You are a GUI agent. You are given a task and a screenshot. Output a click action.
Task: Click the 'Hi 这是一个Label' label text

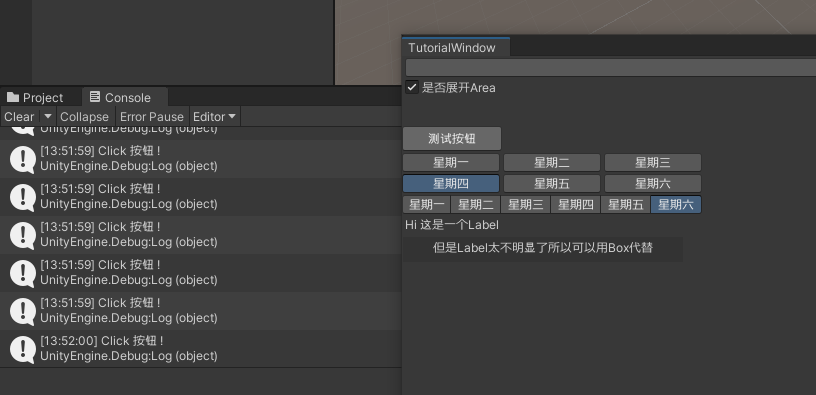(x=452, y=225)
